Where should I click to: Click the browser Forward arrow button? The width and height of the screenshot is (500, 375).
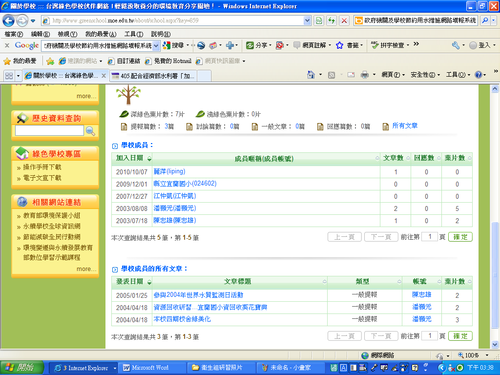pos(22,21)
